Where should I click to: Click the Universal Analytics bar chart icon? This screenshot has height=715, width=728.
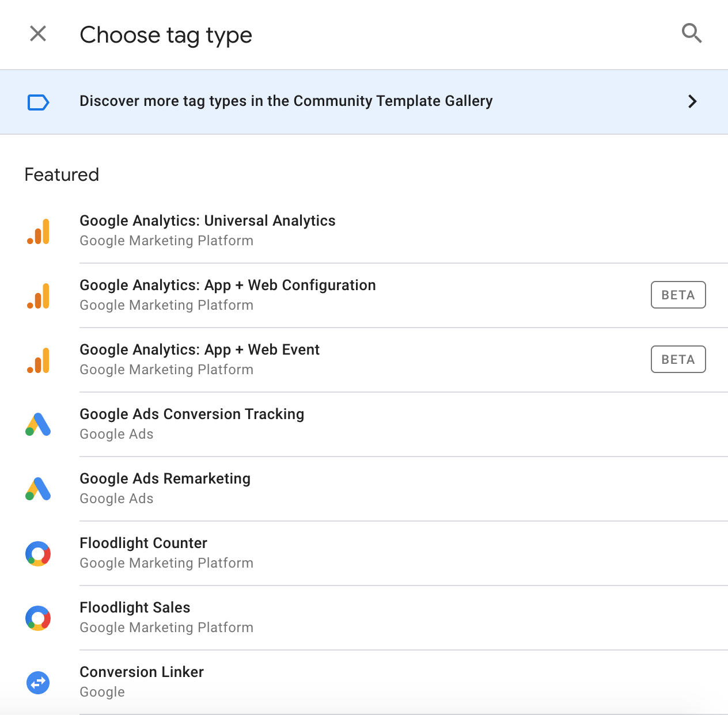point(38,231)
